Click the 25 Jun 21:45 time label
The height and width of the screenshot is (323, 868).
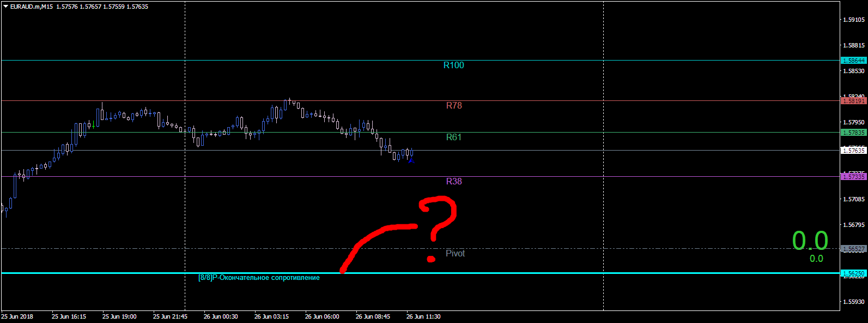point(170,316)
